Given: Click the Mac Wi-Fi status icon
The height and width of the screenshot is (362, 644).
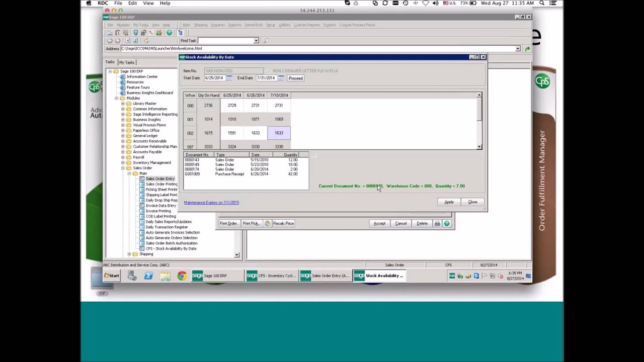Looking at the screenshot, I should [x=426, y=3].
